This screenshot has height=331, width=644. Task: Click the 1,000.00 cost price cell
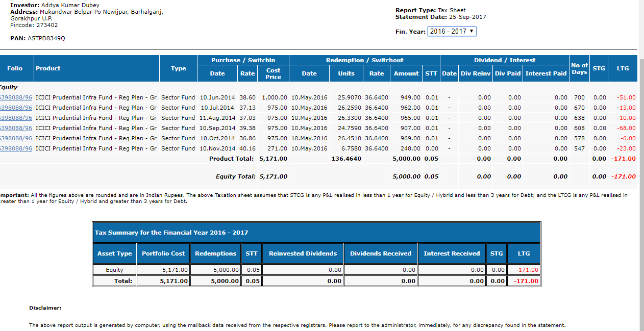tap(275, 97)
